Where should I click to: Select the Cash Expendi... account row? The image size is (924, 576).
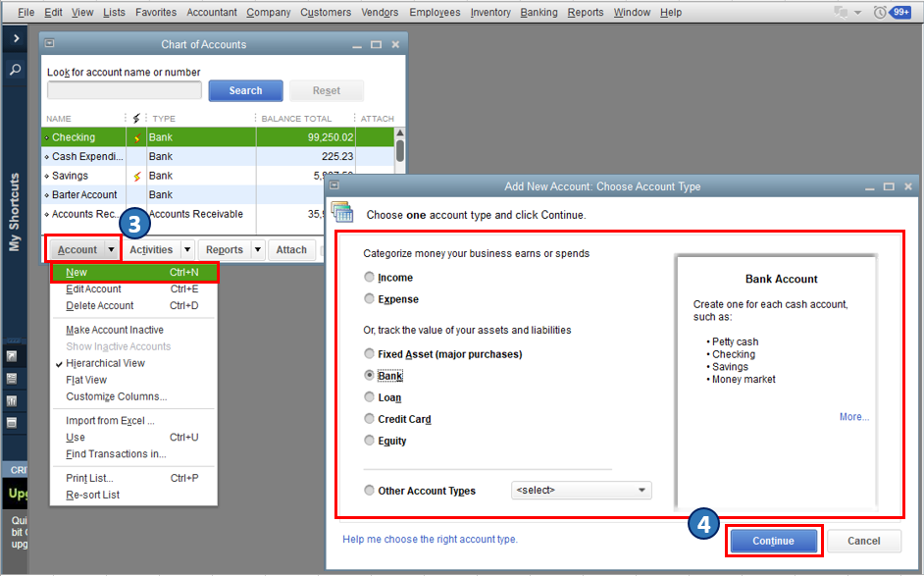click(x=218, y=156)
